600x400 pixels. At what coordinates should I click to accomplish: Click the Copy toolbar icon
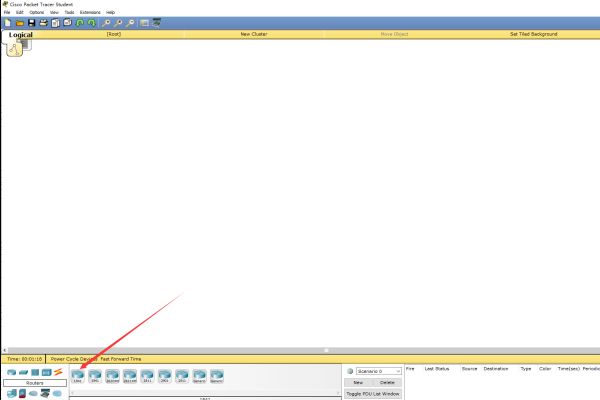pos(55,23)
